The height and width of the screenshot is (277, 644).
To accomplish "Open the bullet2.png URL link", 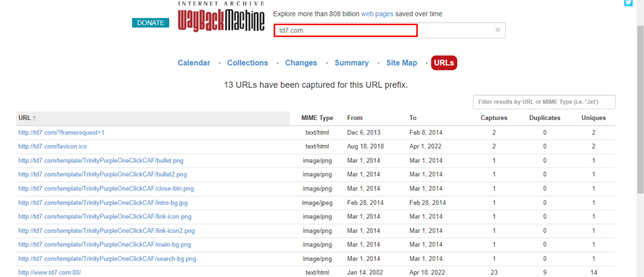I will 103,175.
